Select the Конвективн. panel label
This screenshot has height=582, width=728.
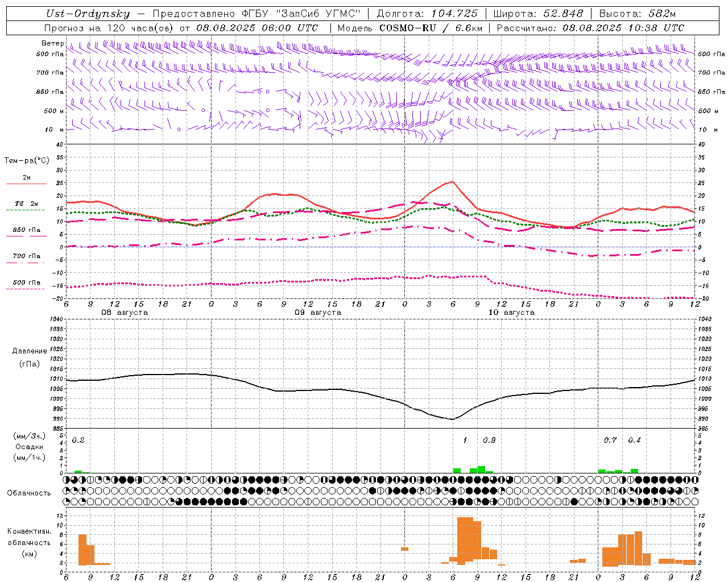tap(30, 531)
